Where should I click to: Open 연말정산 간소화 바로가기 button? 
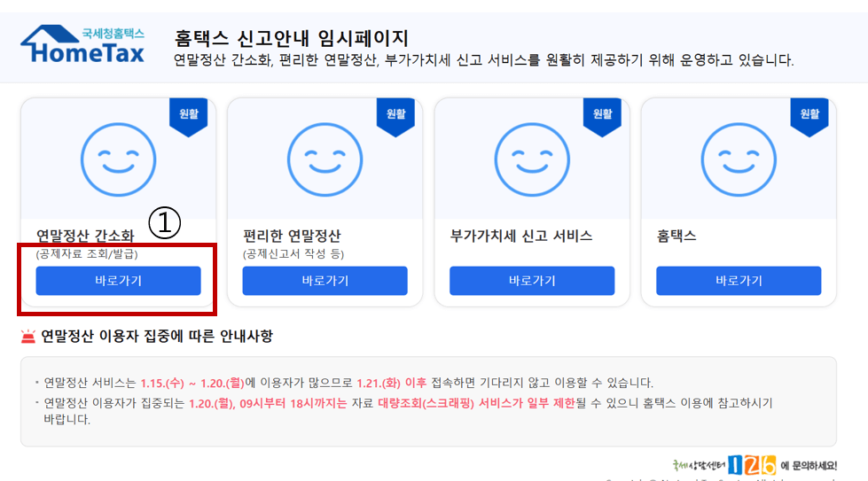[x=119, y=281]
